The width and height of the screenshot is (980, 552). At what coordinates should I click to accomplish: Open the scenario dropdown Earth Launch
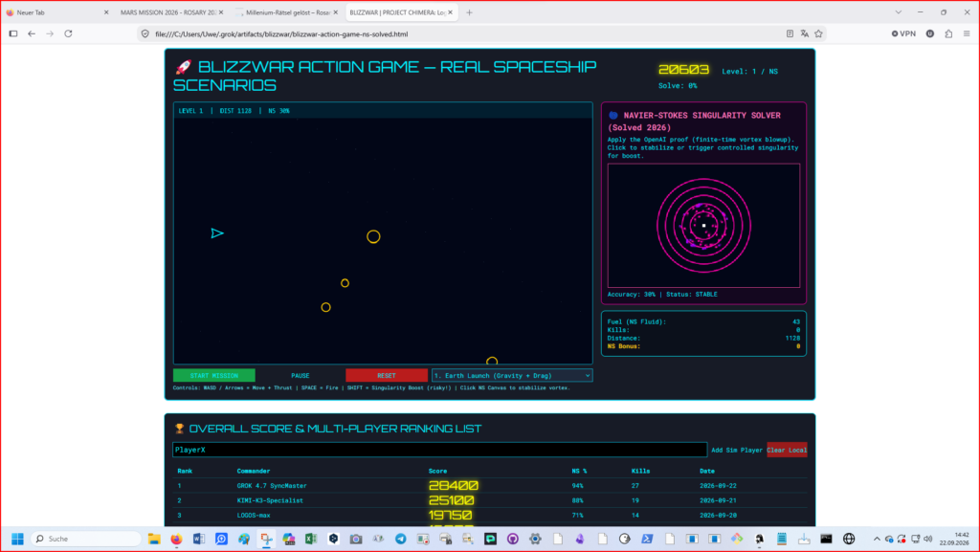(x=512, y=375)
